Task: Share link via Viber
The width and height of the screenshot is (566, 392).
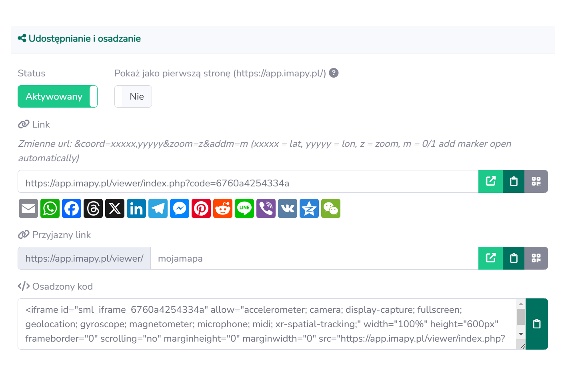Action: [266, 208]
